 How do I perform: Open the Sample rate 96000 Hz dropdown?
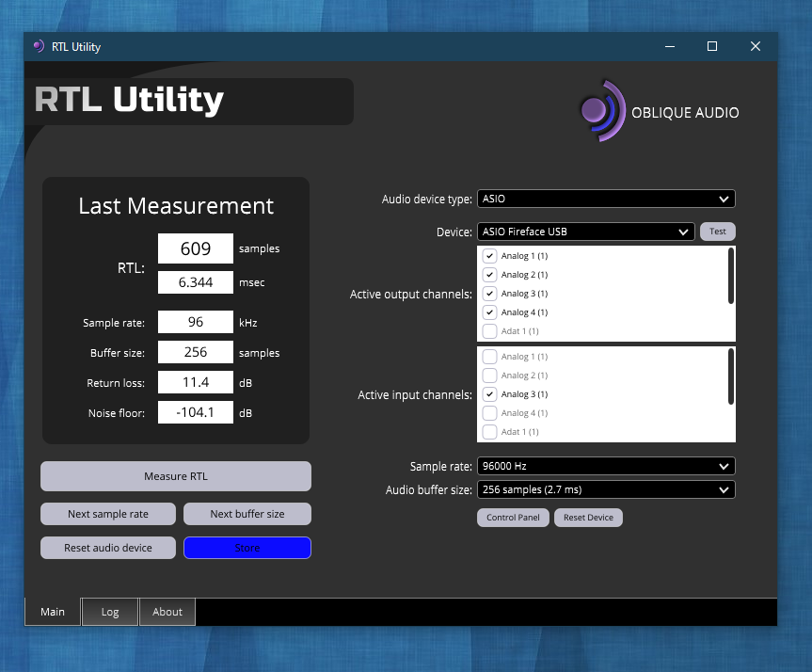coord(606,466)
